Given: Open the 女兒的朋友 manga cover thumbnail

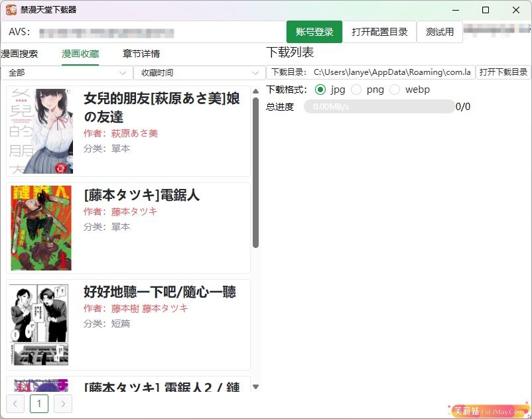Looking at the screenshot, I should coord(41,131).
